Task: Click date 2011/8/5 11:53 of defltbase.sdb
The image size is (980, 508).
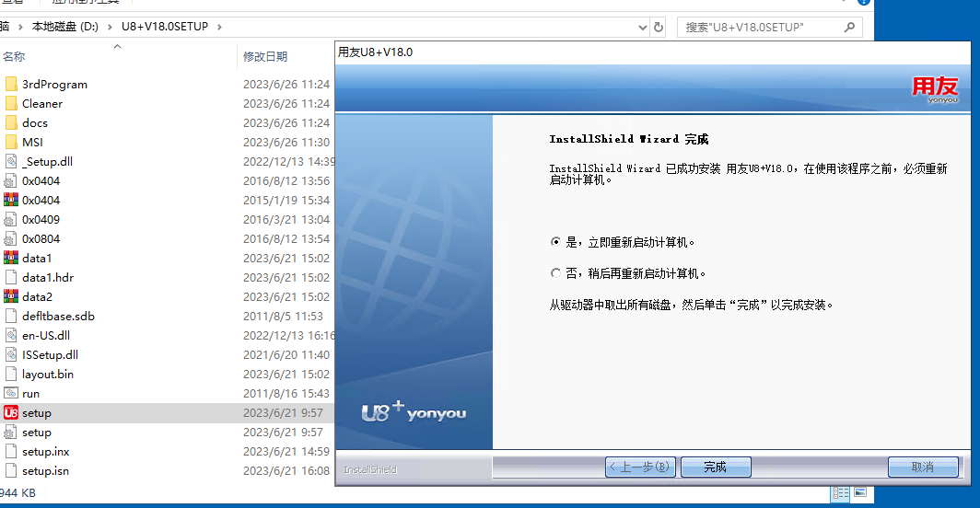Action: [x=283, y=317]
